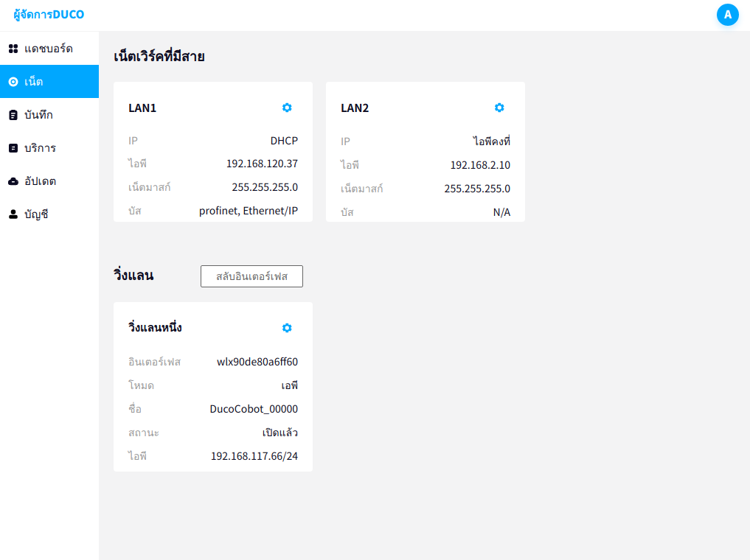The image size is (750, 560).
Task: Click the บริการ service icon
Action: coord(13,148)
